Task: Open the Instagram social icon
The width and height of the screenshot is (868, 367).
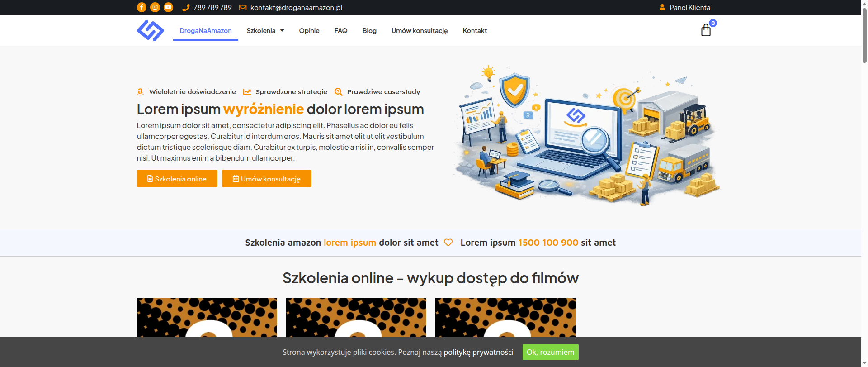Action: tap(155, 7)
